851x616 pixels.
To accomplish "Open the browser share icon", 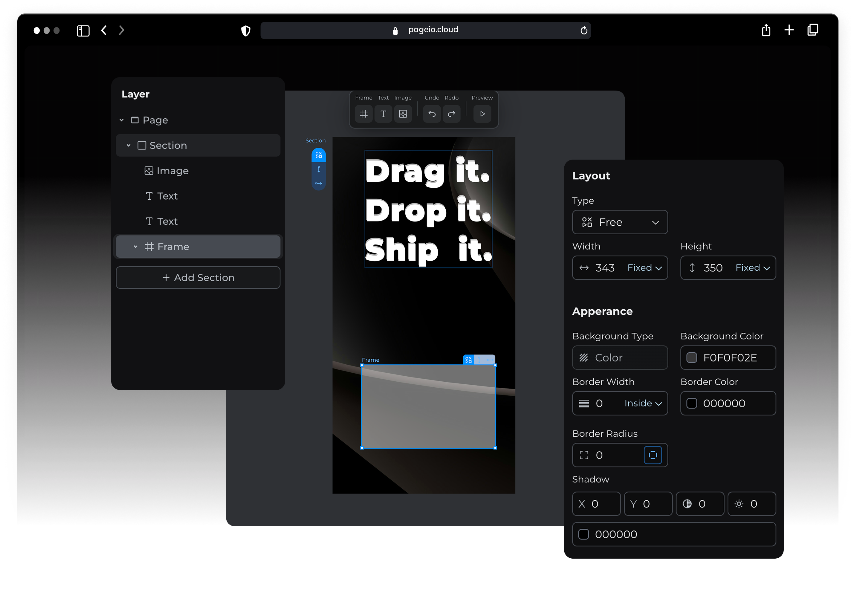I will 766,30.
